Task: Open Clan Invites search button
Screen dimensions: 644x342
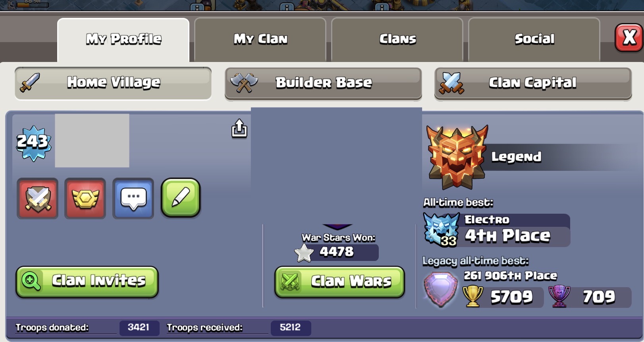Action: tap(87, 282)
